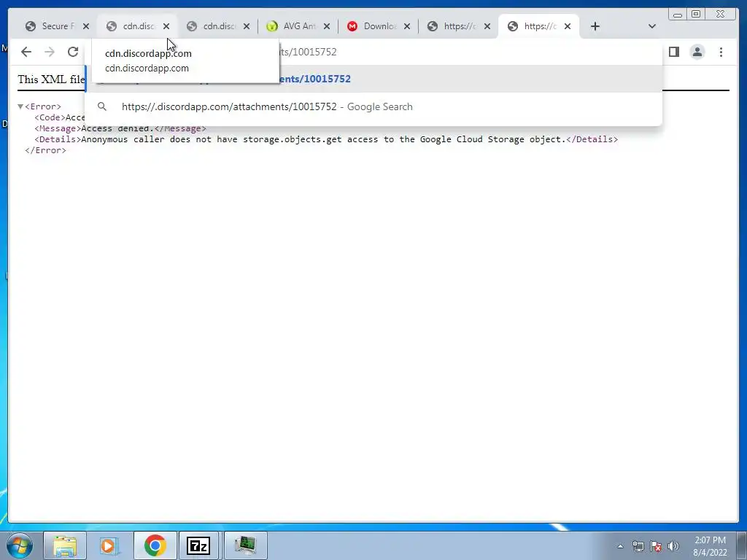
Task: Close the sixth https:// tab
Action: click(487, 26)
